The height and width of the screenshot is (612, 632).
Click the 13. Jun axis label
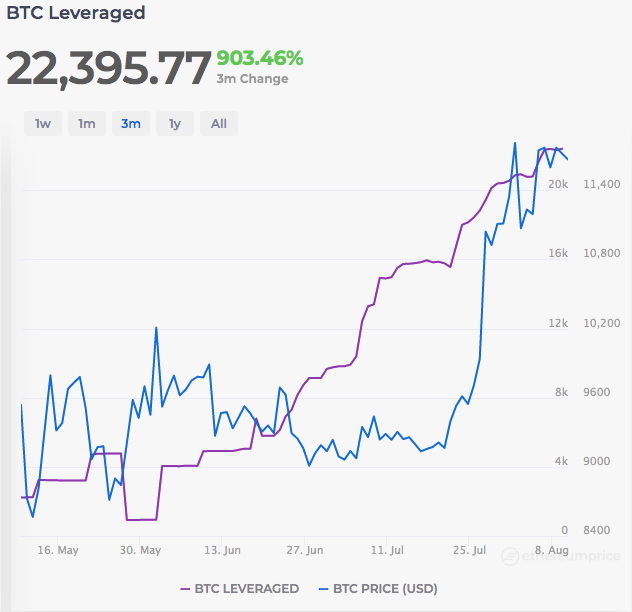point(222,550)
